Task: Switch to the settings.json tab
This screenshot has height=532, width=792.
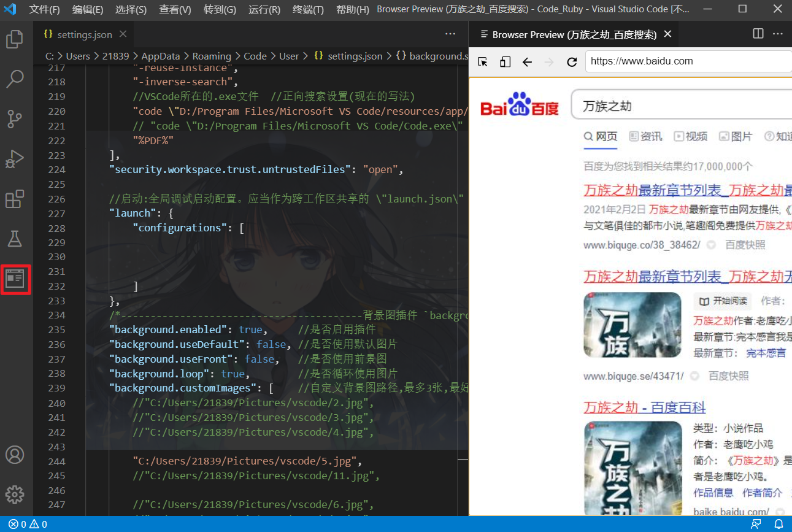Action: point(84,34)
